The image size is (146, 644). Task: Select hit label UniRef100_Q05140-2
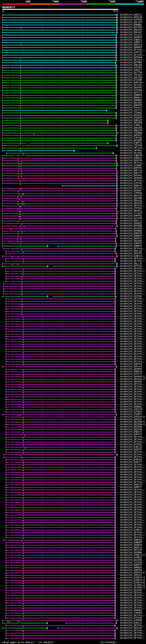[132, 417]
